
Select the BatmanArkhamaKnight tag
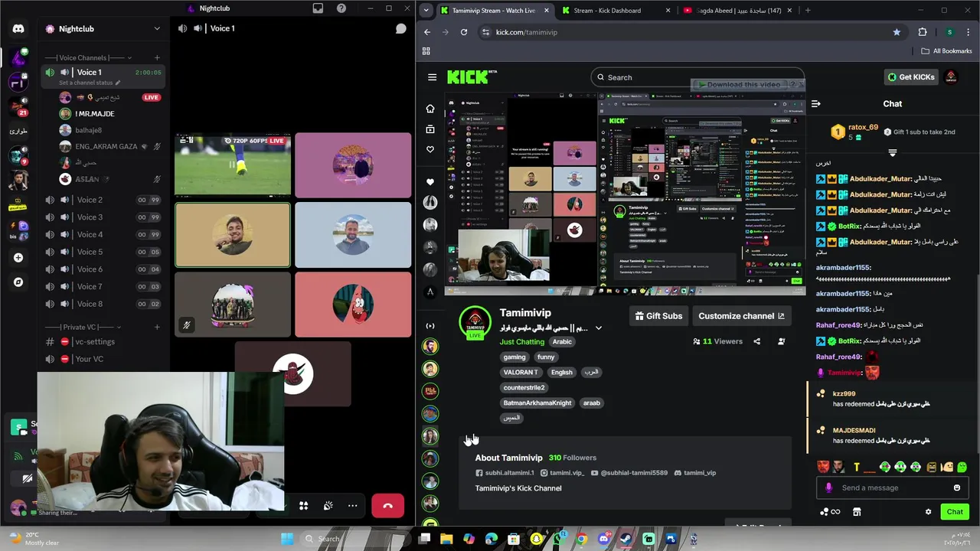click(x=537, y=403)
